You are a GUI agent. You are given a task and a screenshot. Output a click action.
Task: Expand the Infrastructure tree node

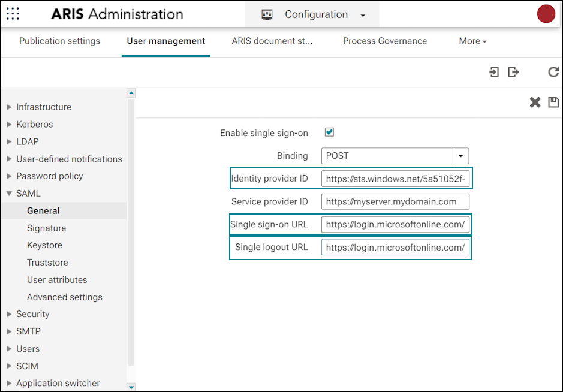coord(10,107)
